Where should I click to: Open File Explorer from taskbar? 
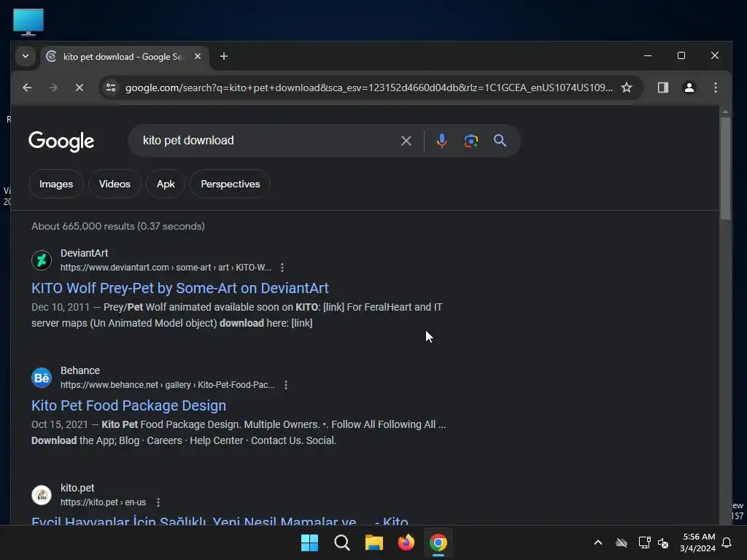pyautogui.click(x=374, y=542)
